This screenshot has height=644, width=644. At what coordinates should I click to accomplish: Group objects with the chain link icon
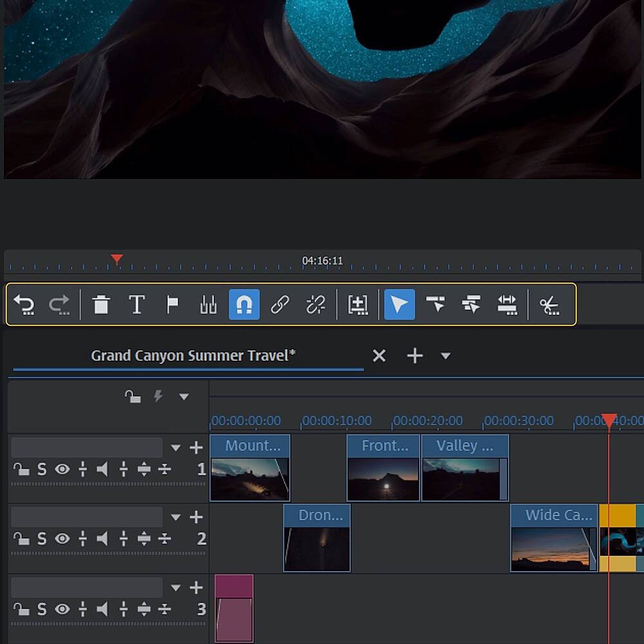click(x=279, y=305)
